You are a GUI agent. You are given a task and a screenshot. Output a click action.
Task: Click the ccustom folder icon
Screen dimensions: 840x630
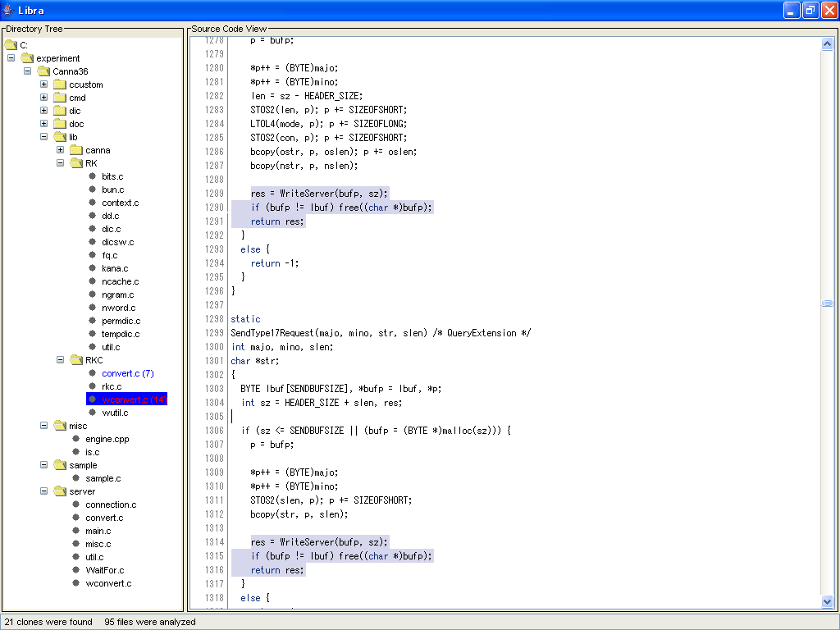click(59, 84)
